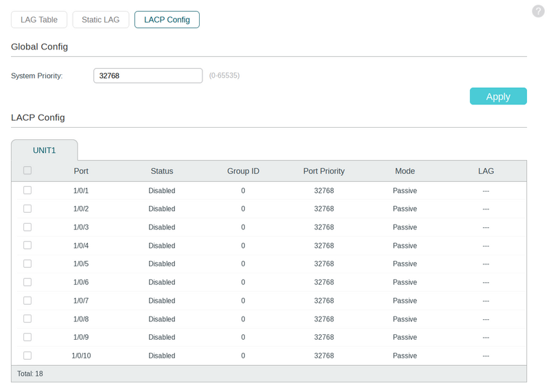Click port name 1/0/9
Viewport: 549px width, 392px height.
tap(81, 337)
